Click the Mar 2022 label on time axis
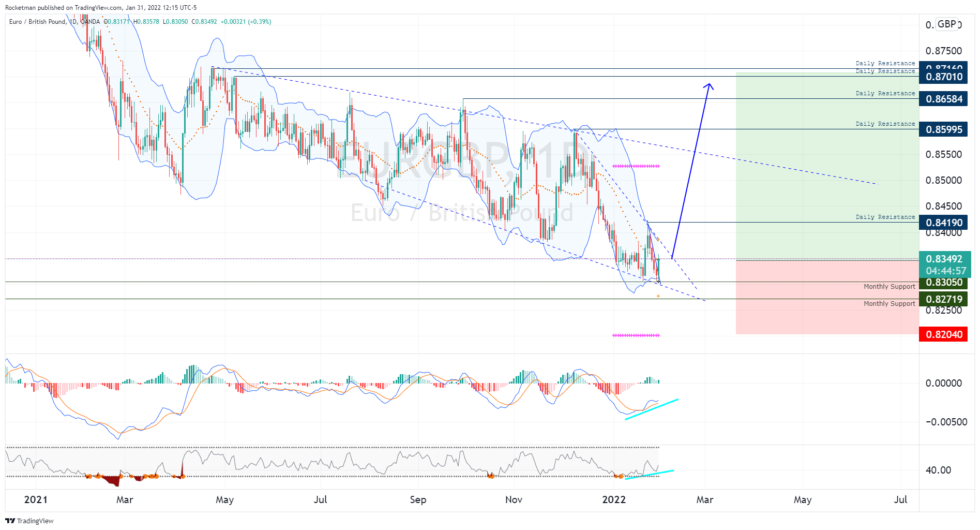980x530 pixels. tap(705, 499)
